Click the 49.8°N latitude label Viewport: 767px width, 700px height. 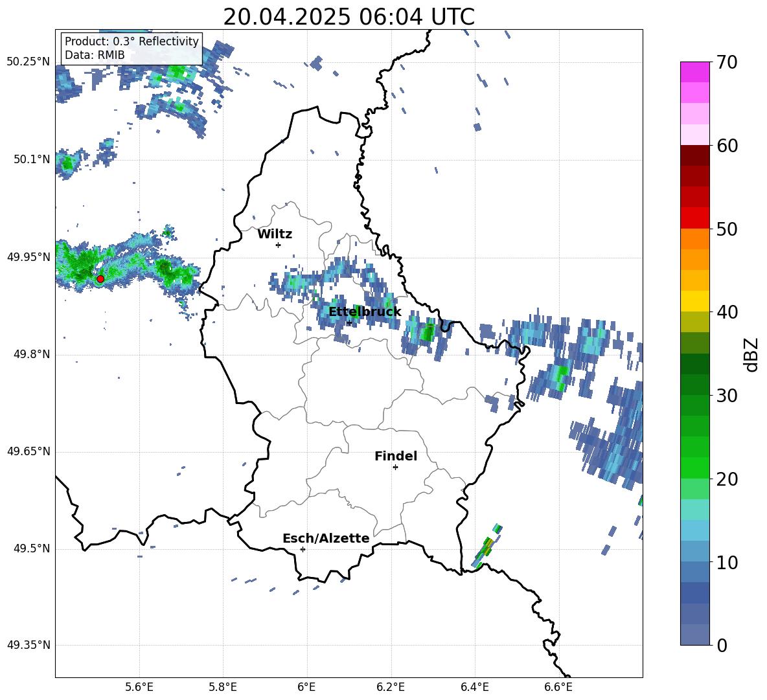click(x=31, y=354)
